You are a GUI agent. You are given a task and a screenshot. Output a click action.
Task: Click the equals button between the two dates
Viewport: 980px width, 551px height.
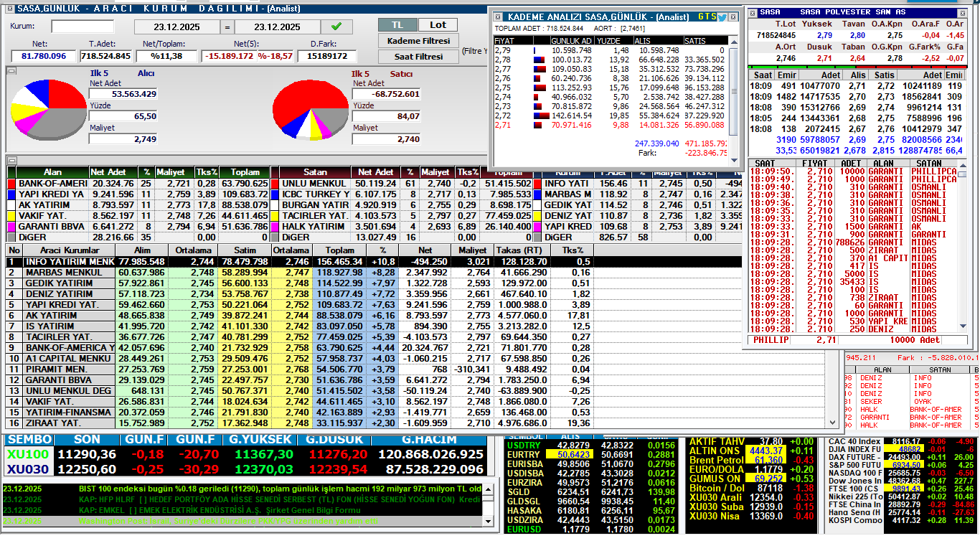tap(227, 27)
